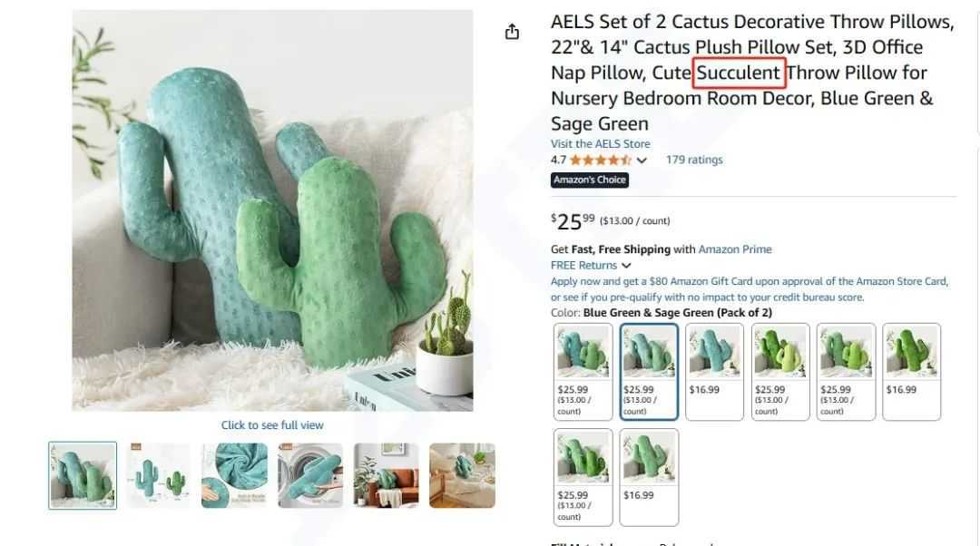View the bedroom scene thumbnail

pos(463,475)
